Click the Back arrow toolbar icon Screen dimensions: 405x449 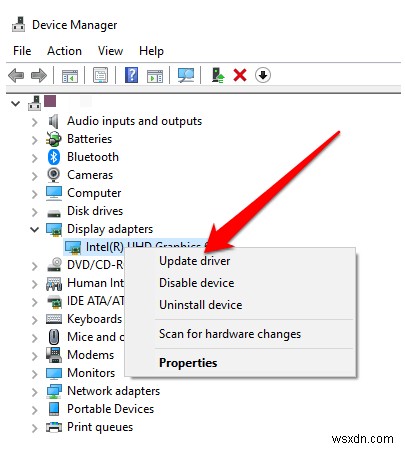pyautogui.click(x=16, y=75)
